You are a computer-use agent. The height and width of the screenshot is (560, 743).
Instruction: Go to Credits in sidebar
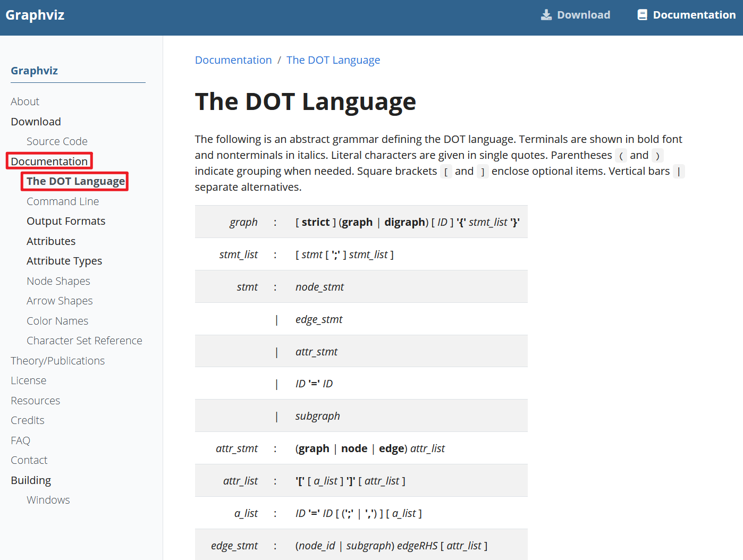pyautogui.click(x=28, y=420)
